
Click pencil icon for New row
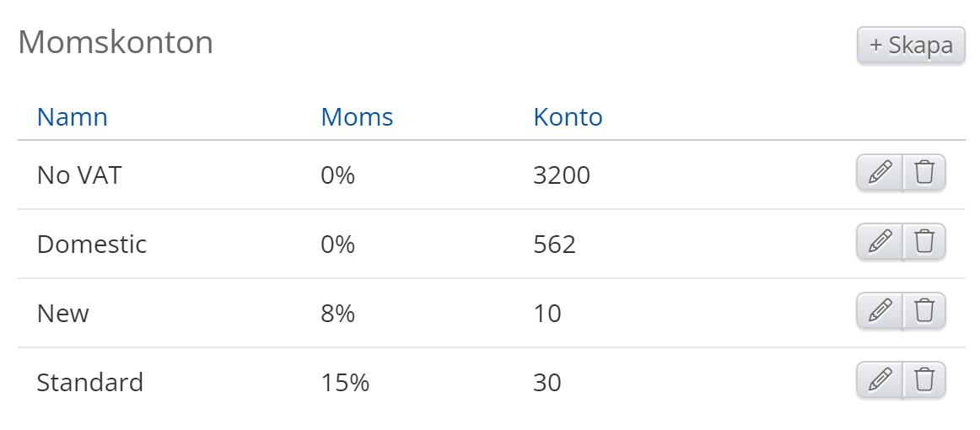coord(880,312)
